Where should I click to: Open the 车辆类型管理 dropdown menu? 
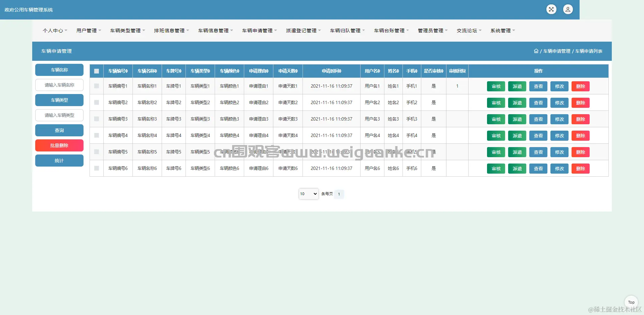(x=128, y=31)
